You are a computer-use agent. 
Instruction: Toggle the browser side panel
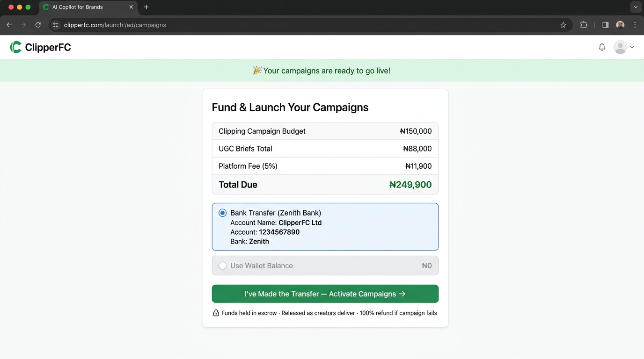click(x=605, y=25)
